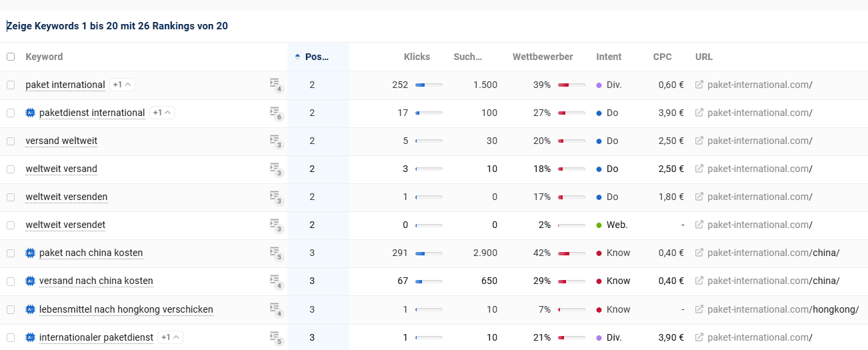The height and width of the screenshot is (350, 868).
Task: Select checkbox for lebensmittel nach hongkong verschicken
Action: coord(11,309)
